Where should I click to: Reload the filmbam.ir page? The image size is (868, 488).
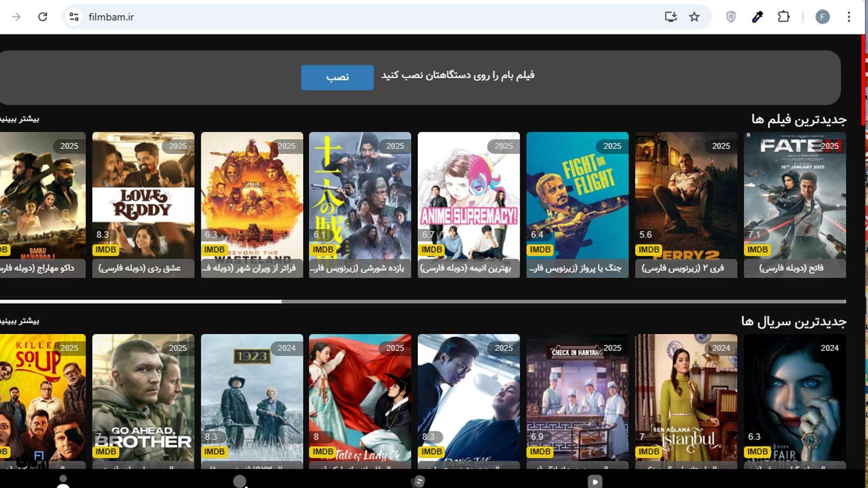coord(42,16)
